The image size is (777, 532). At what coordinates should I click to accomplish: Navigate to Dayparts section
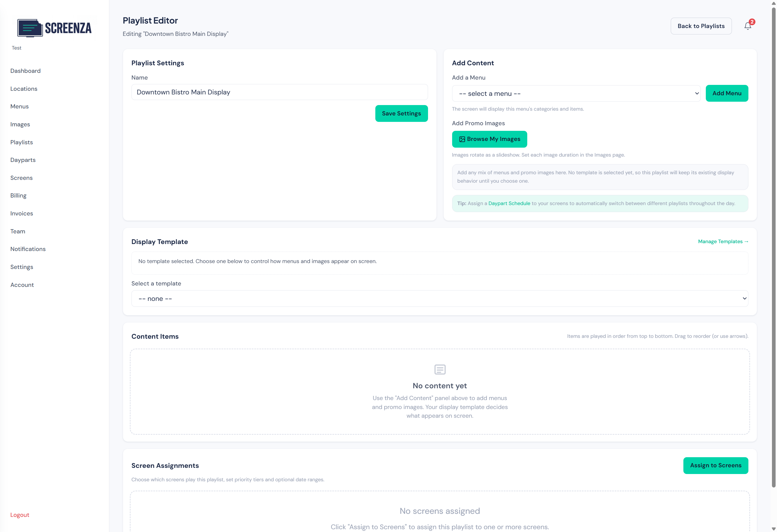pyautogui.click(x=23, y=160)
